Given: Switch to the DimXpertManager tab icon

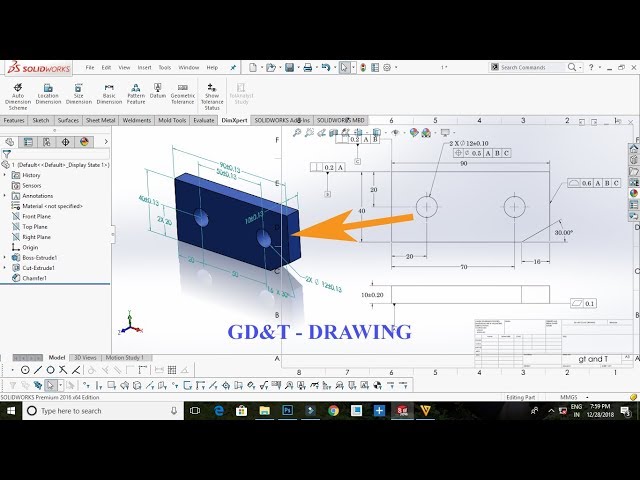Looking at the screenshot, I should pyautogui.click(x=65, y=142).
